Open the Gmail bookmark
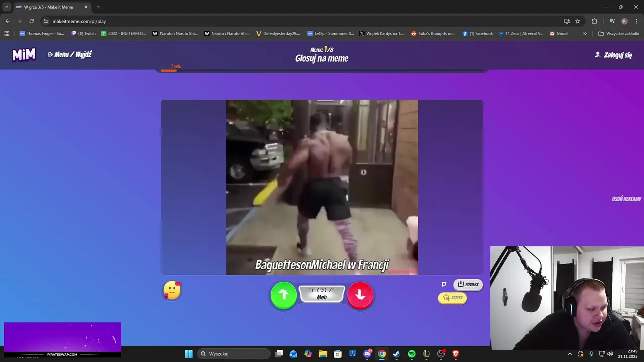The image size is (644, 362). [558, 34]
